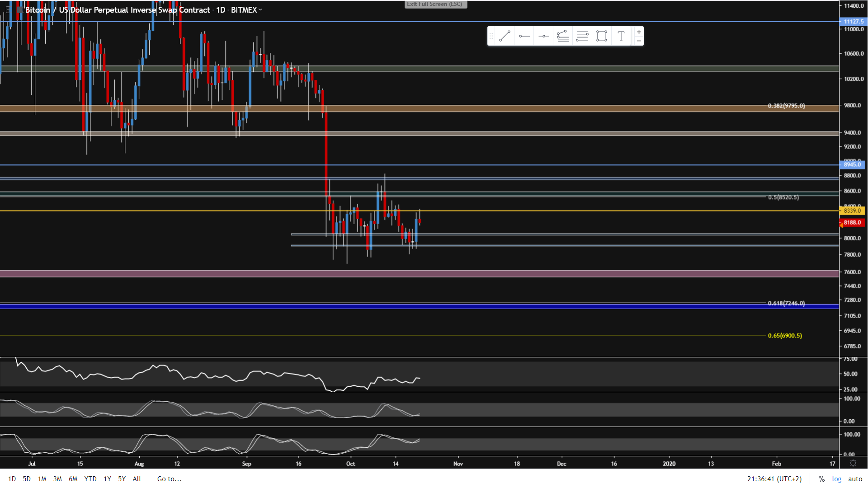Expand the BITMEX legend chevron

pos(260,9)
